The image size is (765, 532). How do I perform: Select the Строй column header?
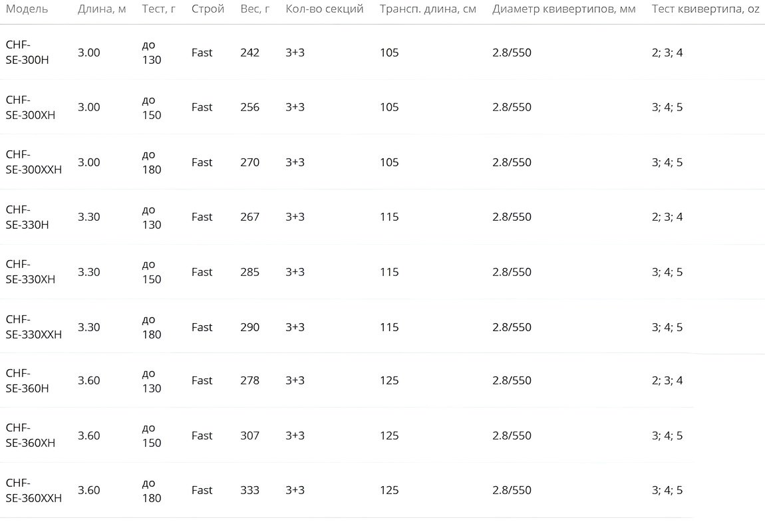click(x=208, y=9)
